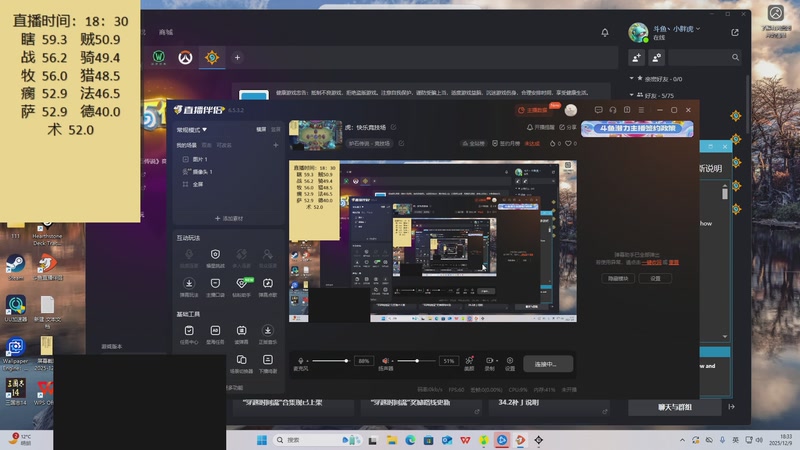Edit the 炉石传说 category tag pencil icon
The width and height of the screenshot is (800, 450).
[x=402, y=143]
